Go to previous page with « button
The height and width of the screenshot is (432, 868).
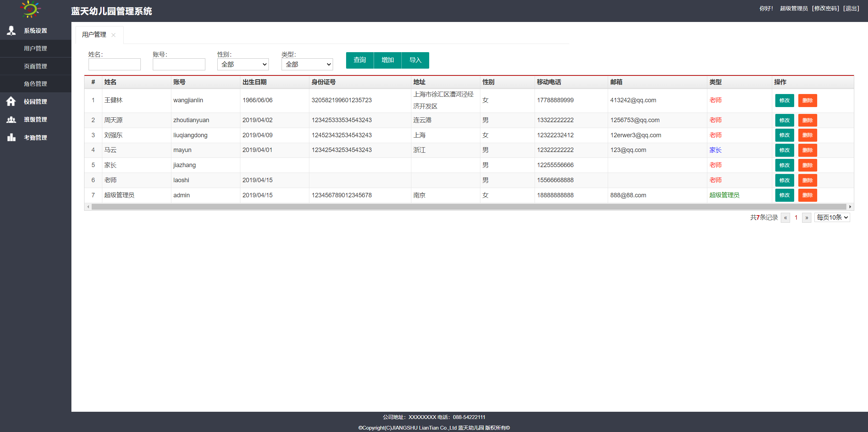(x=785, y=218)
